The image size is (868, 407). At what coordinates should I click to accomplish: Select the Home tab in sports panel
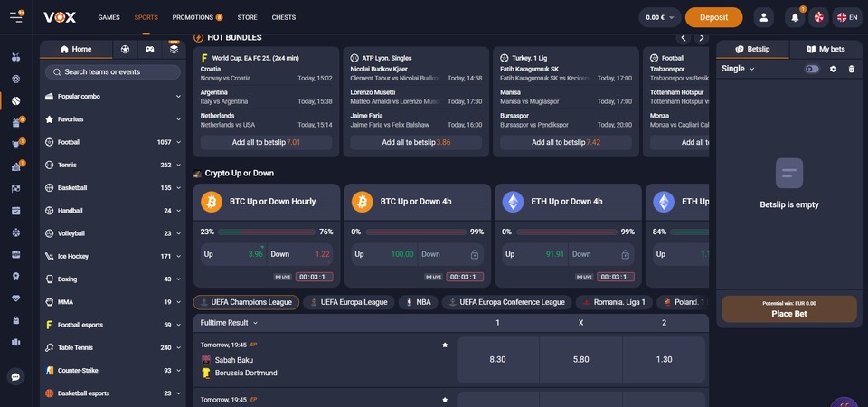[76, 49]
